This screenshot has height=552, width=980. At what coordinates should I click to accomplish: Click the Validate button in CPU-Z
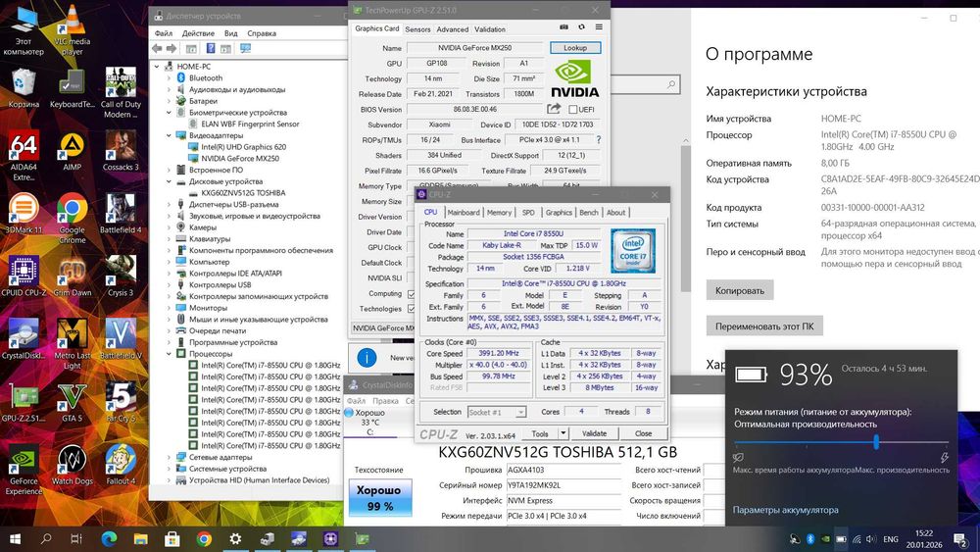pyautogui.click(x=595, y=433)
